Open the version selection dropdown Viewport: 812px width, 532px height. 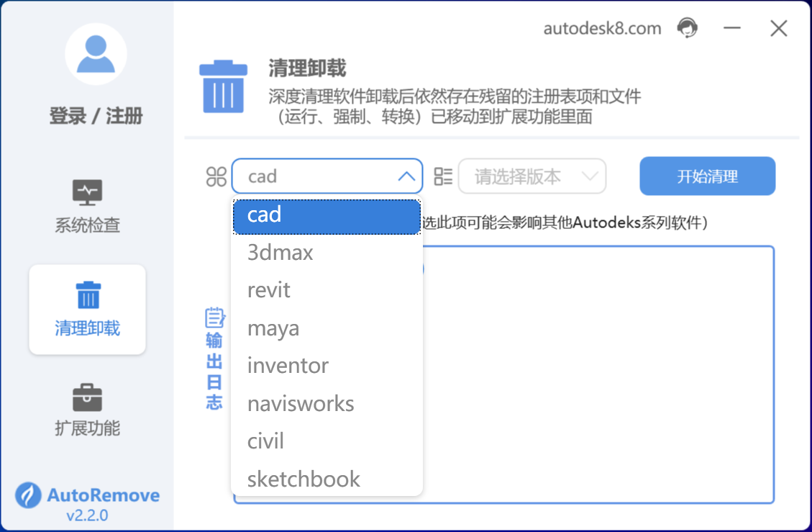532,176
